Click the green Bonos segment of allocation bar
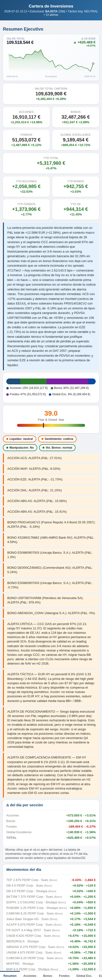Screen dimensions: 102x980 click(33, 382)
